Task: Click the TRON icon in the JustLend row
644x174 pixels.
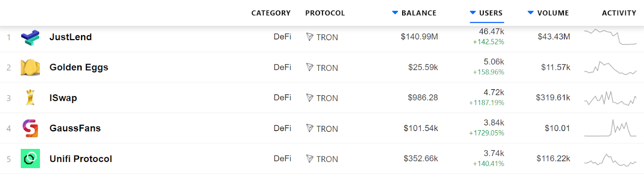Action: (x=310, y=37)
